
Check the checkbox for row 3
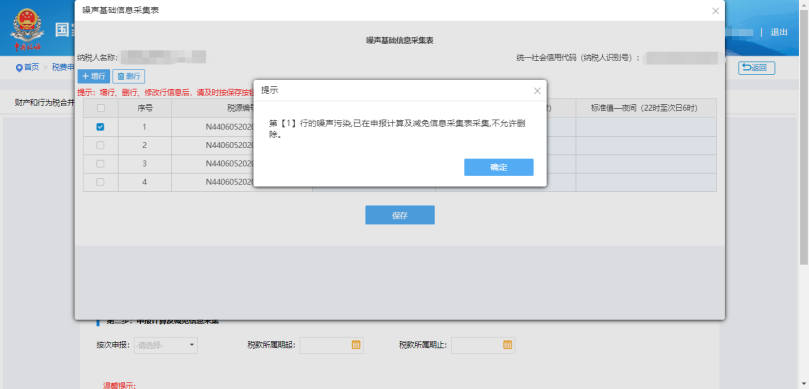point(101,164)
